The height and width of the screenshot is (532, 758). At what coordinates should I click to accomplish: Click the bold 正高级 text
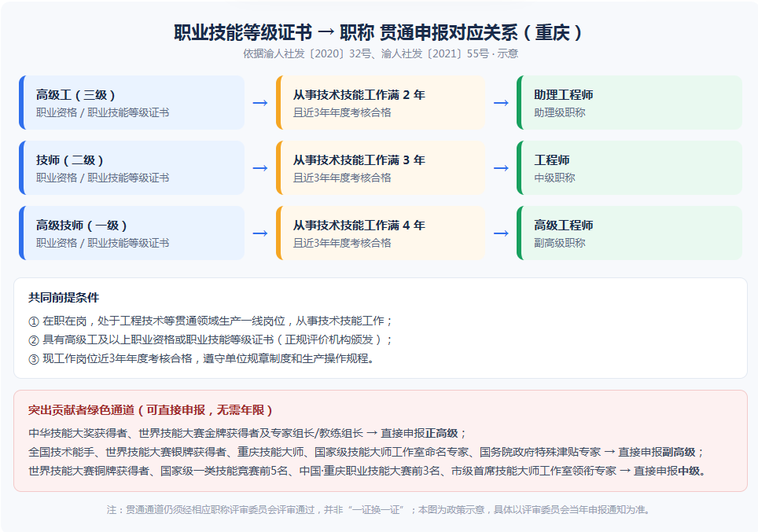click(x=441, y=433)
